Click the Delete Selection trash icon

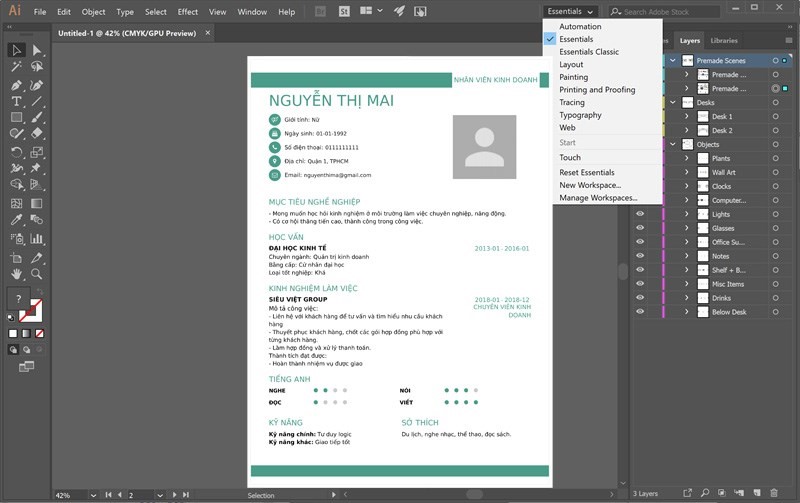point(773,493)
